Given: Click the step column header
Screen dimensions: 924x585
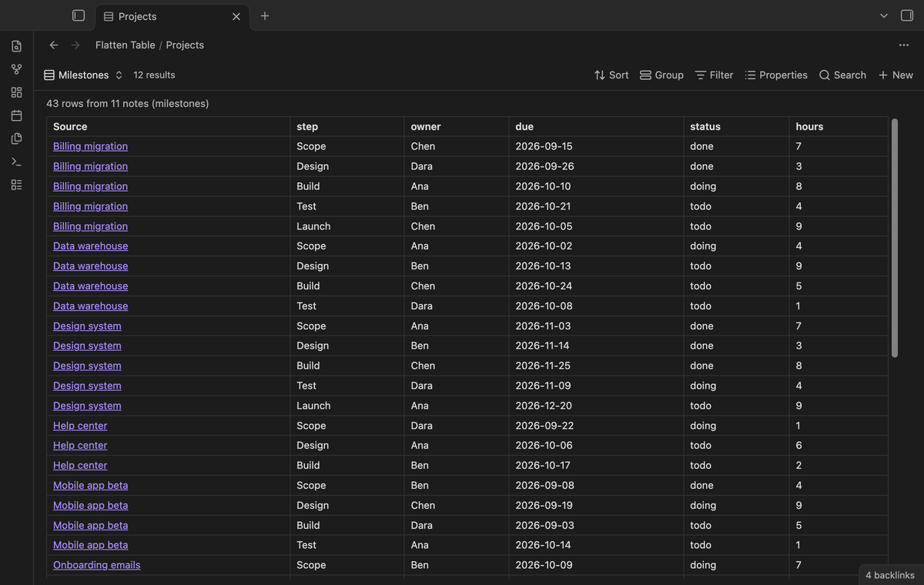Looking at the screenshot, I should pos(347,126).
